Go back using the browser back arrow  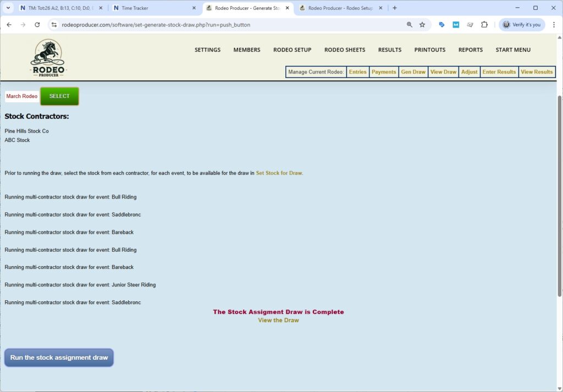click(x=9, y=25)
